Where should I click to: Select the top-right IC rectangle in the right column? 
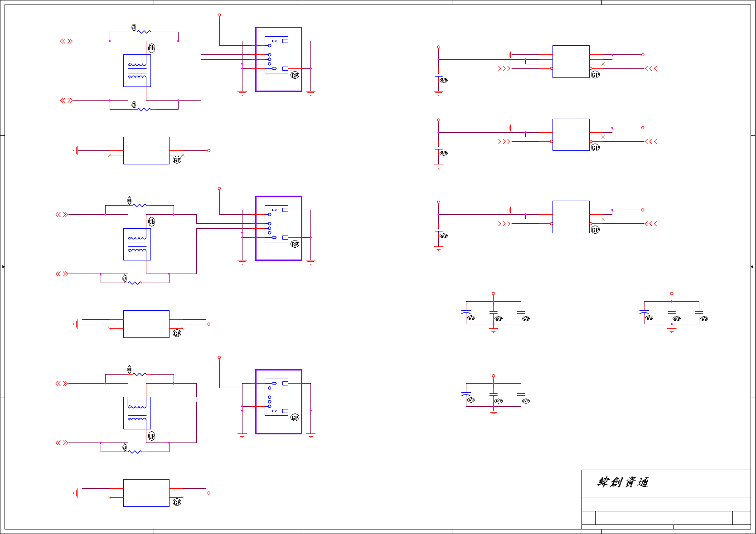coord(571,62)
